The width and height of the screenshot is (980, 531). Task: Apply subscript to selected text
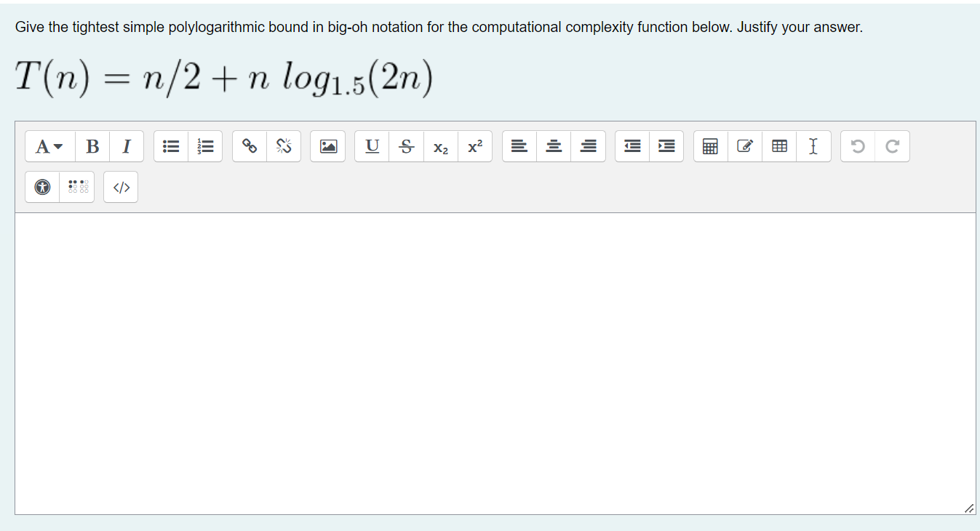click(440, 146)
